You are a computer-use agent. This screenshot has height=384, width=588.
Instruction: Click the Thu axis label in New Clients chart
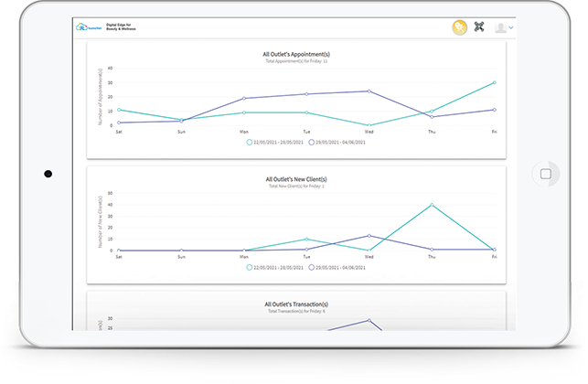(x=432, y=257)
